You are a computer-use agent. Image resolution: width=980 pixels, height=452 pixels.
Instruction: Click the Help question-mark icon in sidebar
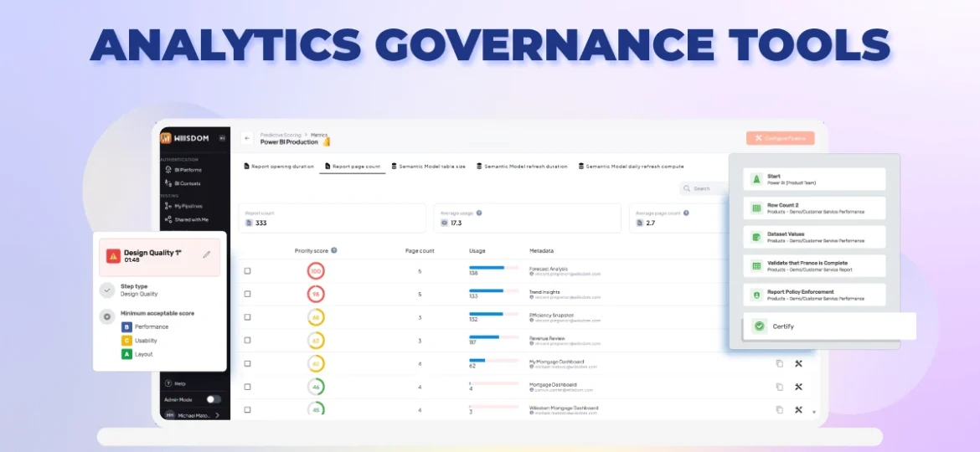tap(168, 383)
